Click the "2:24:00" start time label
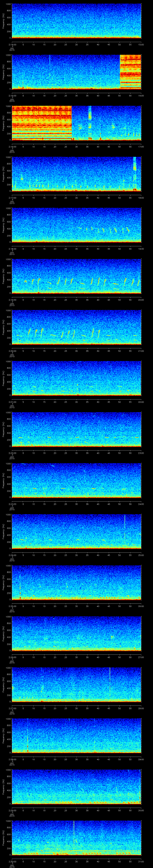 (x=12, y=555)
